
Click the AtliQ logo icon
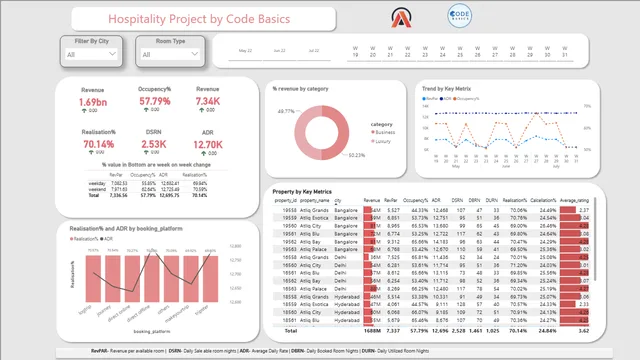pos(401,18)
